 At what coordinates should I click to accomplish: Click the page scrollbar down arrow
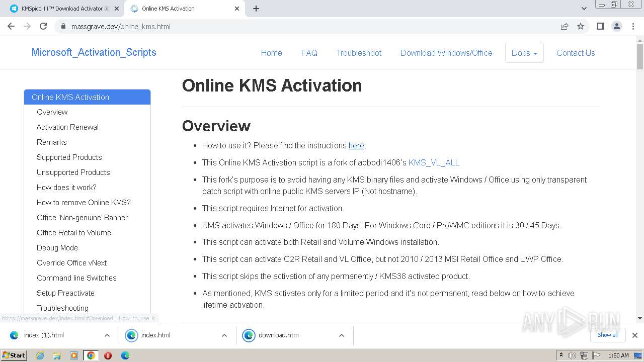point(640,318)
